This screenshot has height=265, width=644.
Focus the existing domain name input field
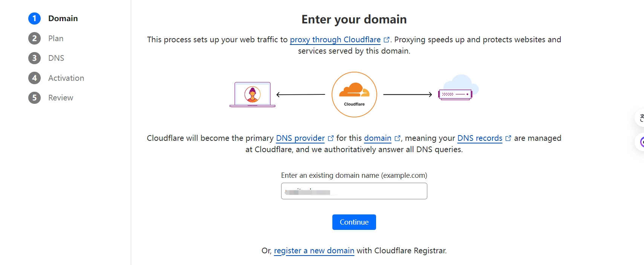tap(354, 191)
